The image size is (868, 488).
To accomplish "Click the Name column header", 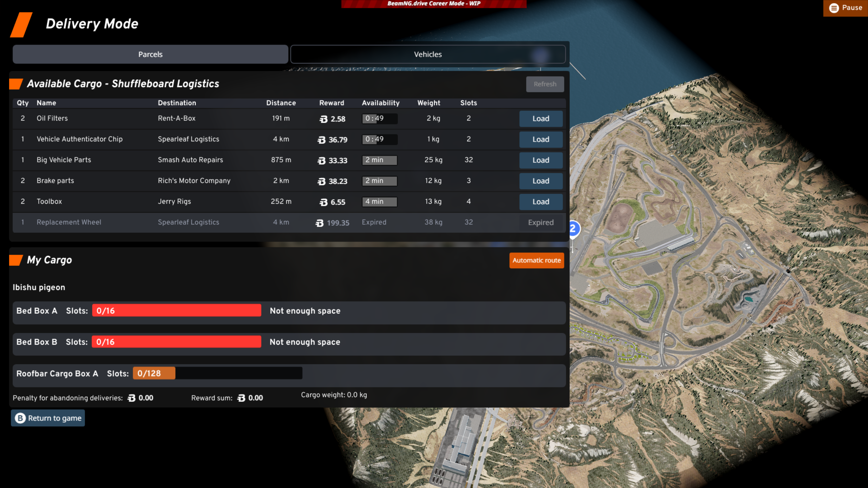I will point(46,103).
